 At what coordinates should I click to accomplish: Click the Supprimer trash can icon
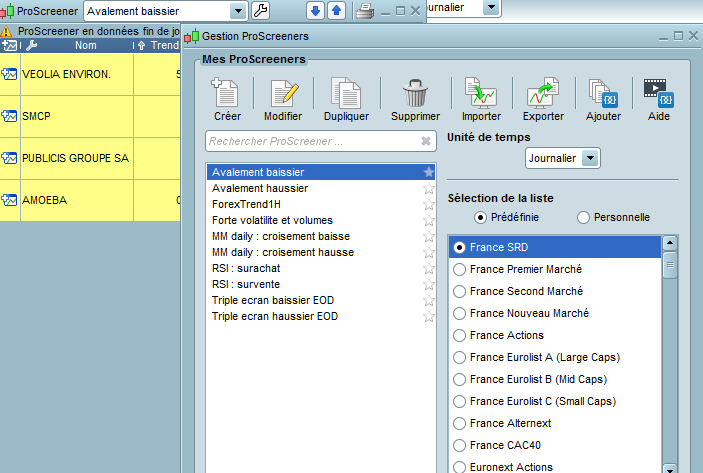point(415,93)
